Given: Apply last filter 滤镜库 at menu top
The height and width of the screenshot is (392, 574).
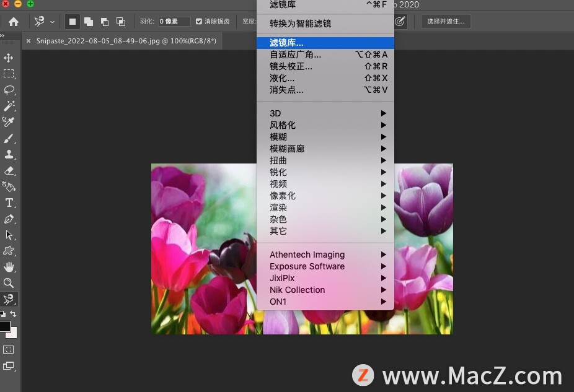Looking at the screenshot, I should coord(325,5).
